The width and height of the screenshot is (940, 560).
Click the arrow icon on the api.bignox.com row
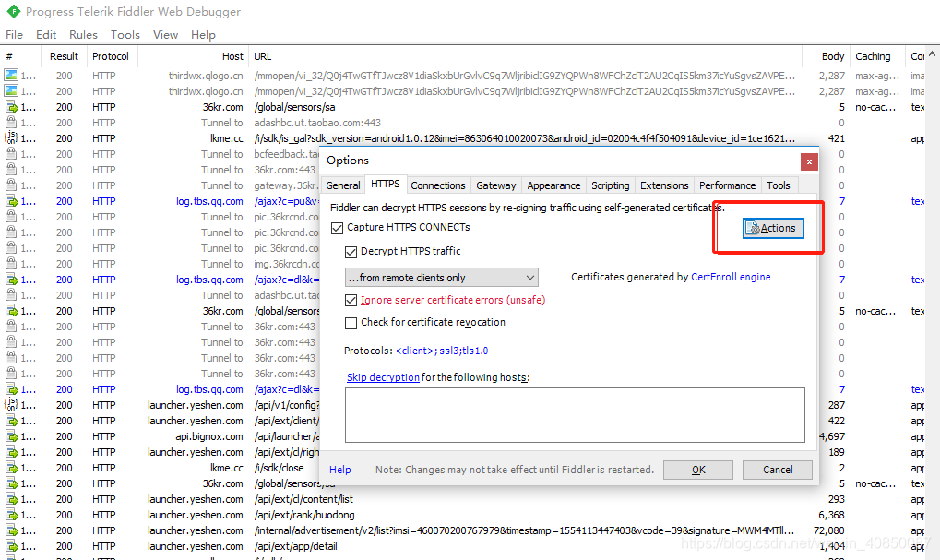(11, 436)
